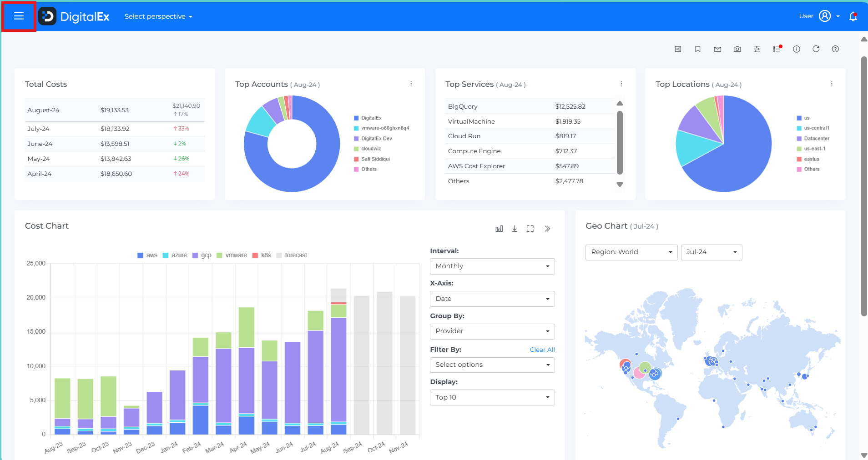
Task: Open the X-Axis Date dropdown
Action: point(492,299)
